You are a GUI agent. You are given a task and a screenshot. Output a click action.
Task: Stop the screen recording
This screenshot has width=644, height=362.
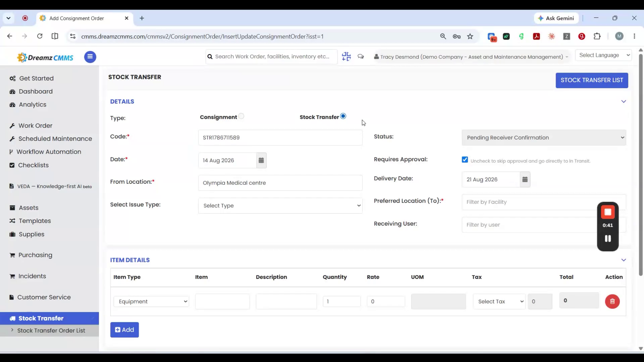[608, 212]
